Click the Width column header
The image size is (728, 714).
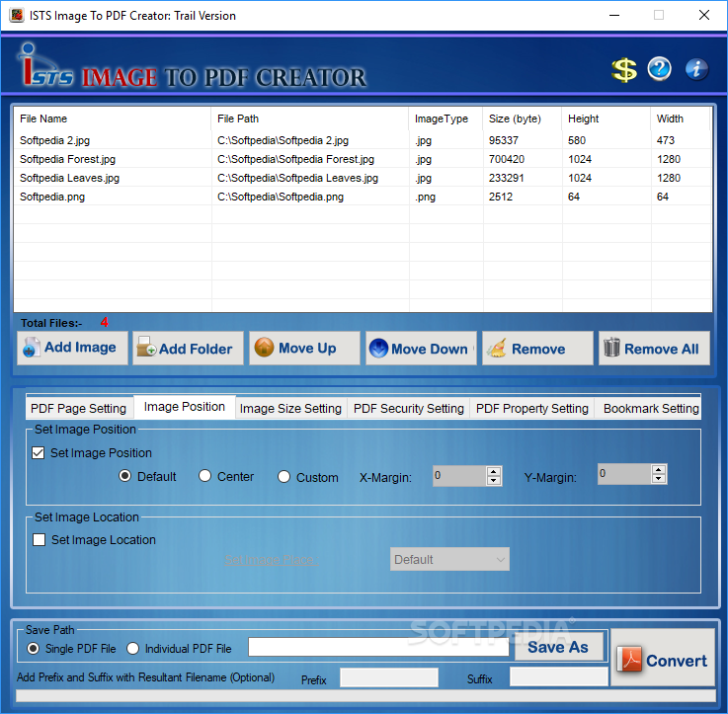click(681, 119)
